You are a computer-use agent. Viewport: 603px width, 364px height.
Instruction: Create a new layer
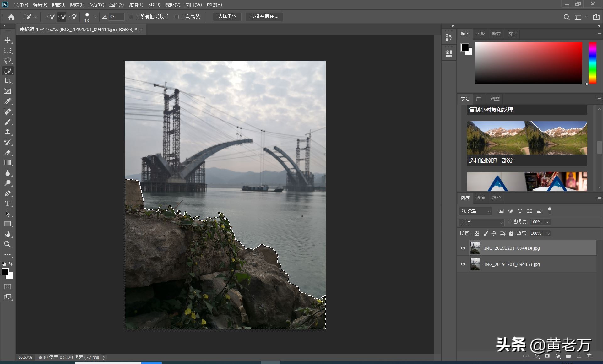579,356
